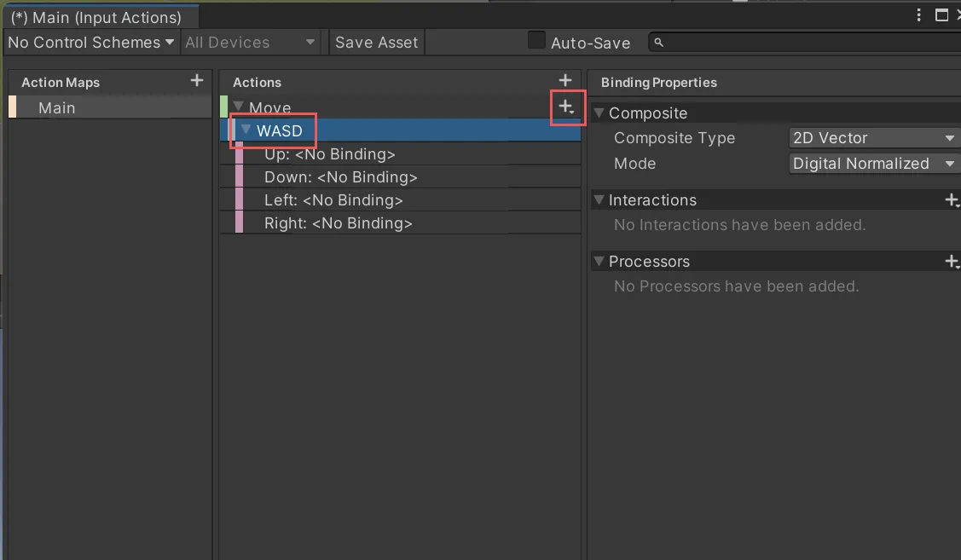Image resolution: width=961 pixels, height=560 pixels.
Task: Collapse the Composite section
Action: (x=599, y=113)
